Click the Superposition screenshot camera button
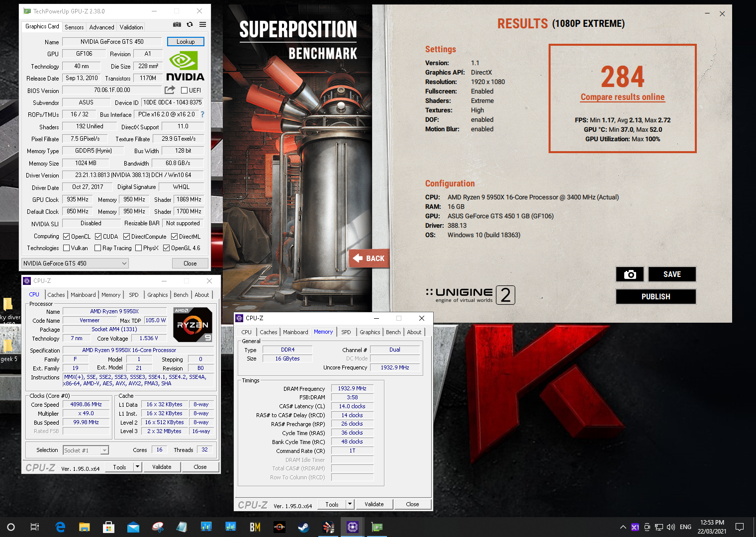Viewport: 756px width, 537px height. click(x=630, y=274)
